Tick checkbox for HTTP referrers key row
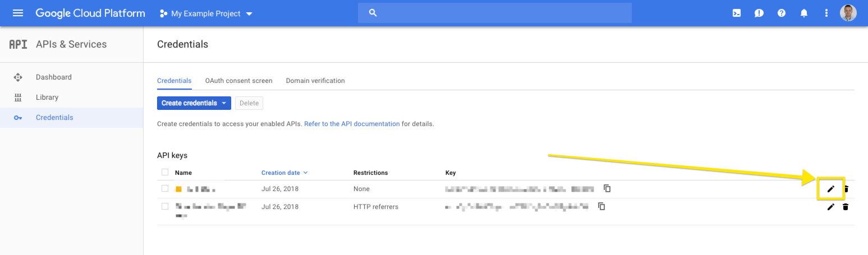 tap(165, 206)
